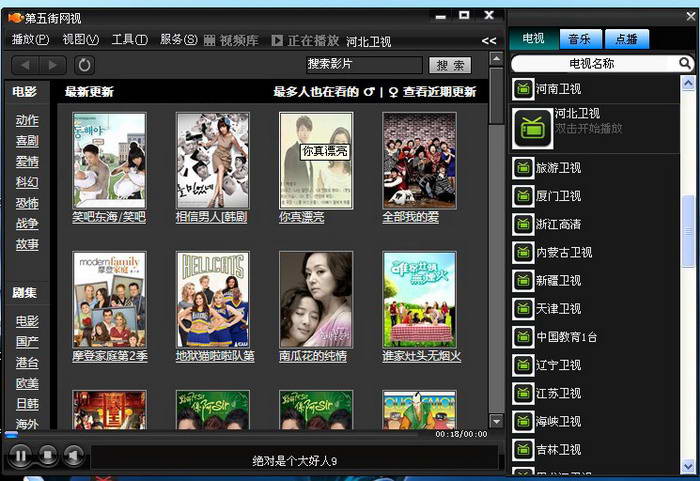The height and width of the screenshot is (481, 700).
Task: Click the search magnifier in TV name box
Action: click(684, 63)
